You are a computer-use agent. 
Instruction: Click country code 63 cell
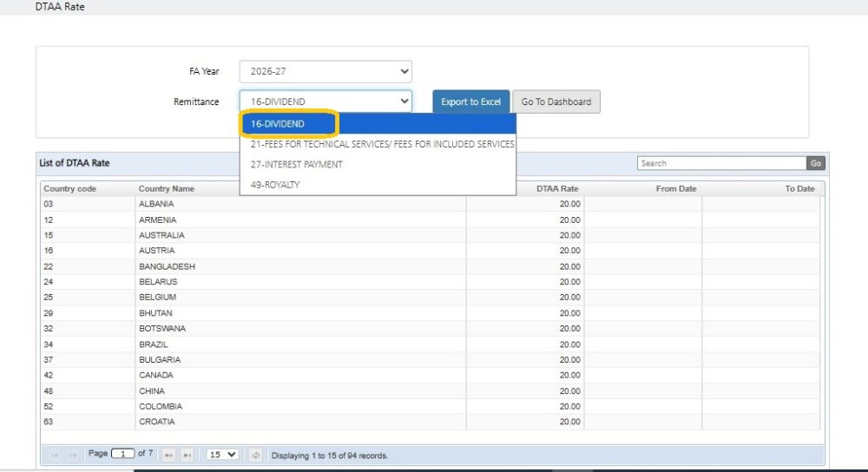[x=88, y=422]
